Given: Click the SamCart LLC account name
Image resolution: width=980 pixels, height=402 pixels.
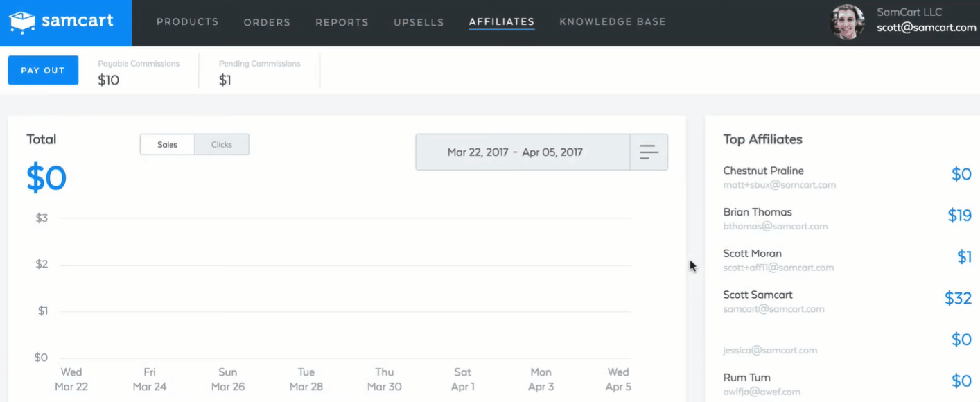Looking at the screenshot, I should coord(909,12).
